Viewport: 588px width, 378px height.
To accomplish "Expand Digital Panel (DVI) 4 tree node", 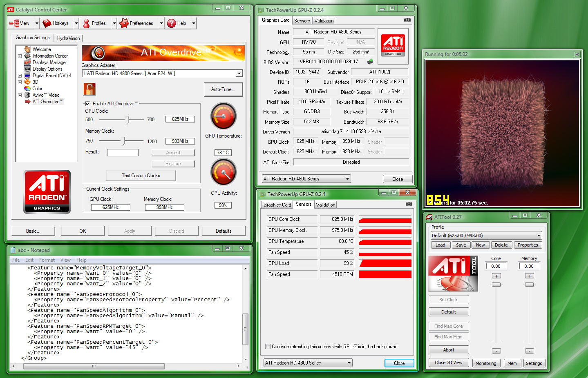I will point(20,76).
